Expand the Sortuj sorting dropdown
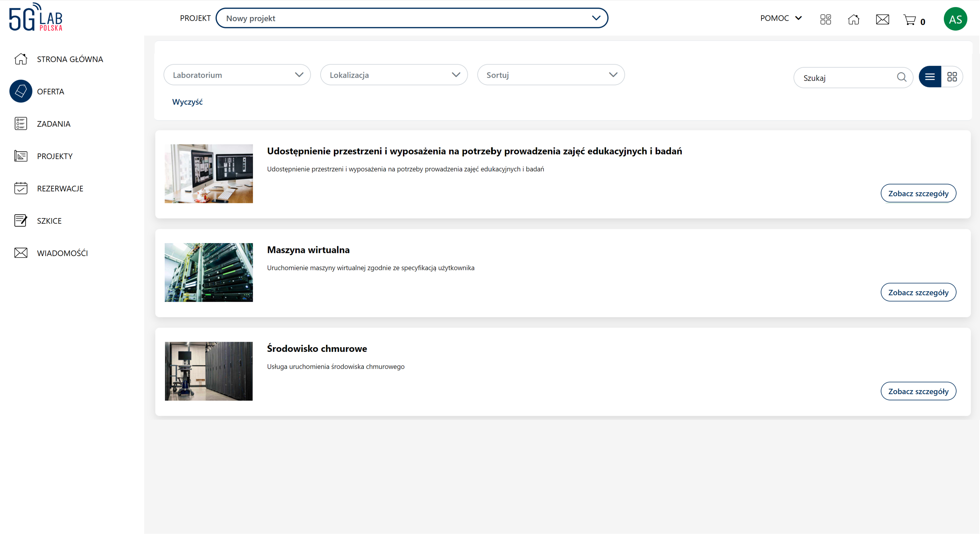 pyautogui.click(x=551, y=75)
